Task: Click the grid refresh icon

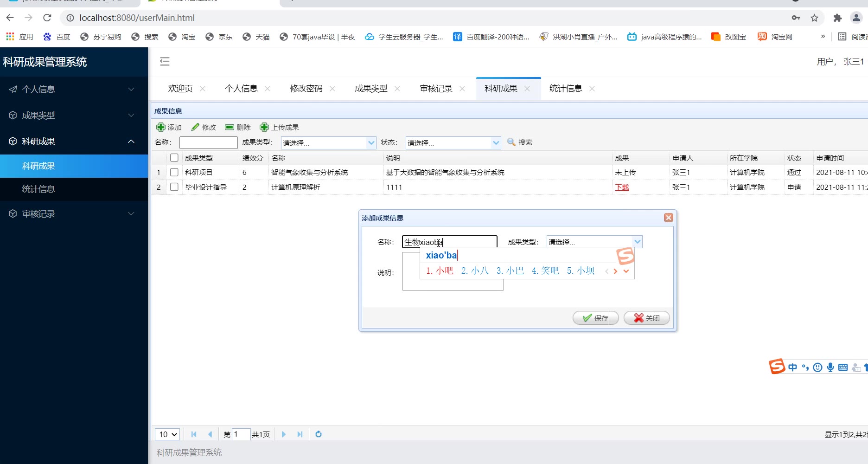Action: 319,434
